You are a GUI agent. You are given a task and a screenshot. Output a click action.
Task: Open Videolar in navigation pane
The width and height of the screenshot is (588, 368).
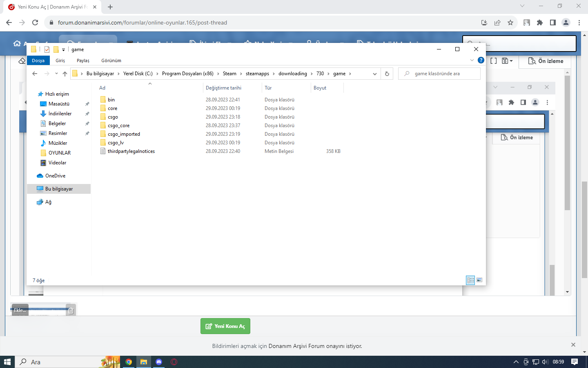pyautogui.click(x=57, y=163)
